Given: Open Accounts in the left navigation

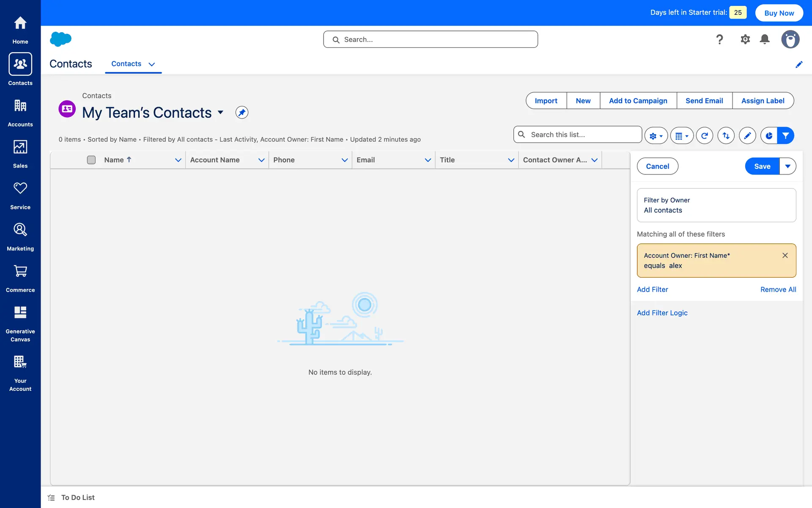Looking at the screenshot, I should pyautogui.click(x=20, y=113).
